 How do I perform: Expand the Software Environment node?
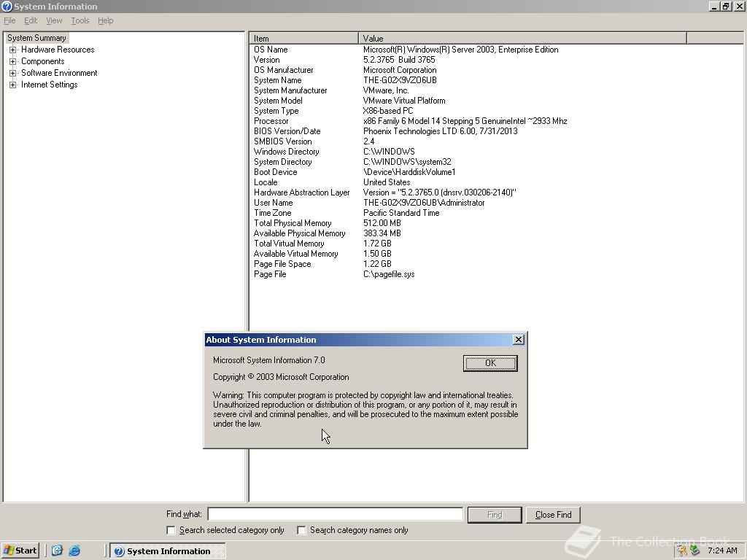[13, 73]
